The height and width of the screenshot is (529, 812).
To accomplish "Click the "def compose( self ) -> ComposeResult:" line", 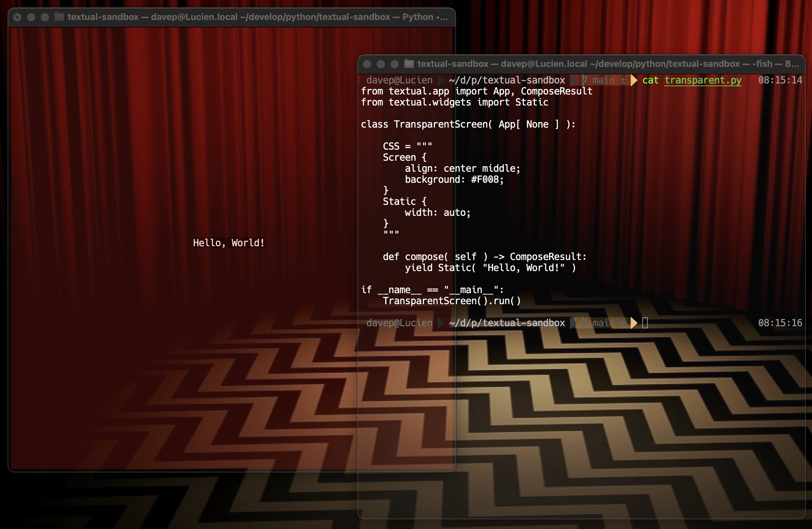I will pyautogui.click(x=485, y=257).
